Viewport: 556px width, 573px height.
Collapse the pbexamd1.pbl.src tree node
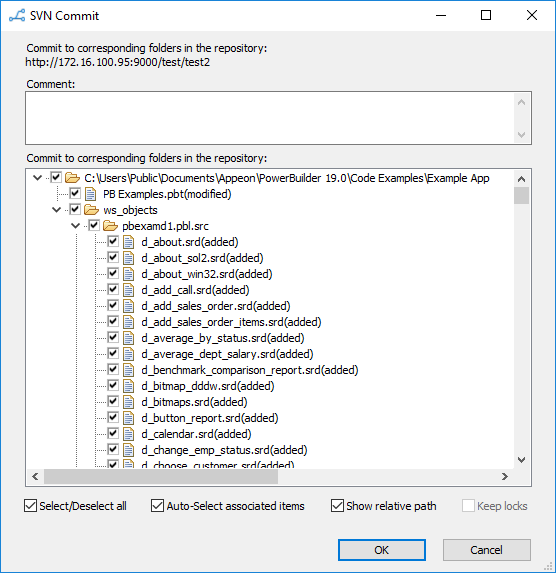75,226
